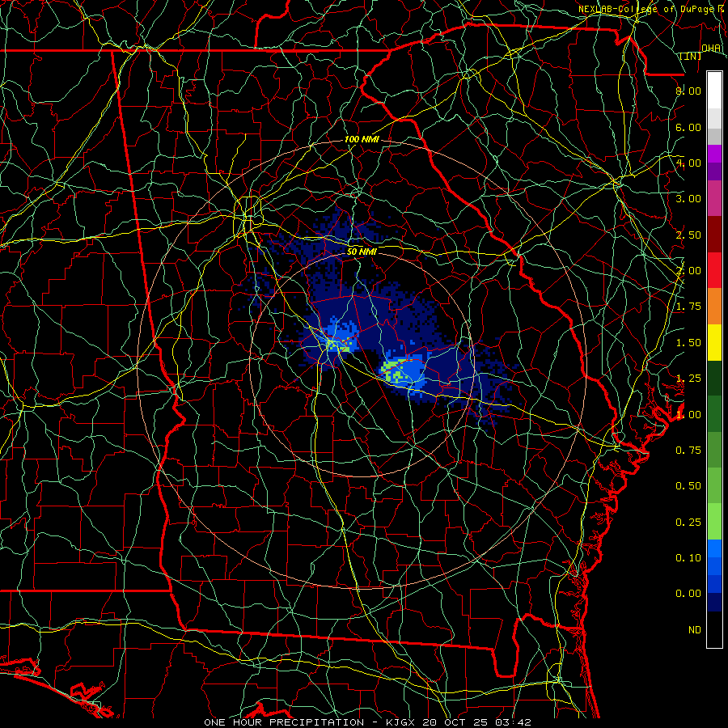728x728 pixels.
Task: Click the dark red 2.50 legend swatch
Action: point(714,235)
